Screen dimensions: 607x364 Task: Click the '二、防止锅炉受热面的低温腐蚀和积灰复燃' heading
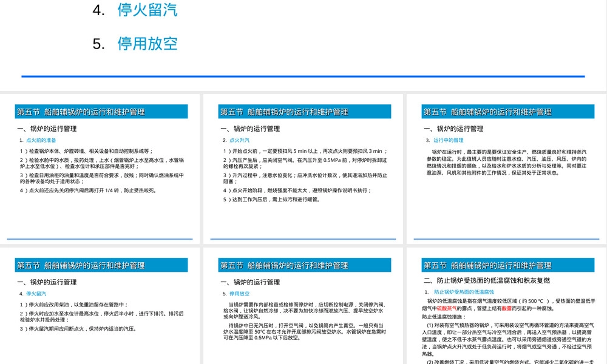(487, 280)
